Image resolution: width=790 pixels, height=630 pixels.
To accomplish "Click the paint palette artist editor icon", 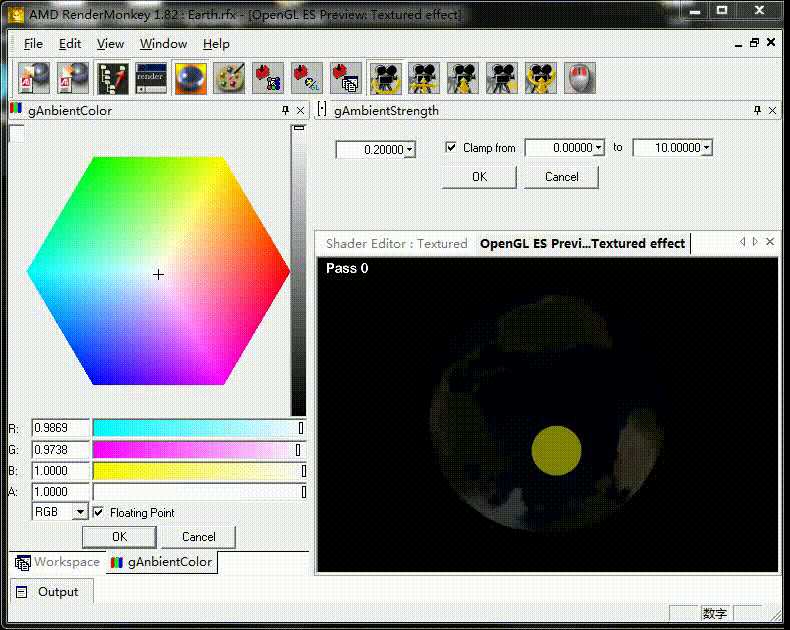I will [229, 78].
